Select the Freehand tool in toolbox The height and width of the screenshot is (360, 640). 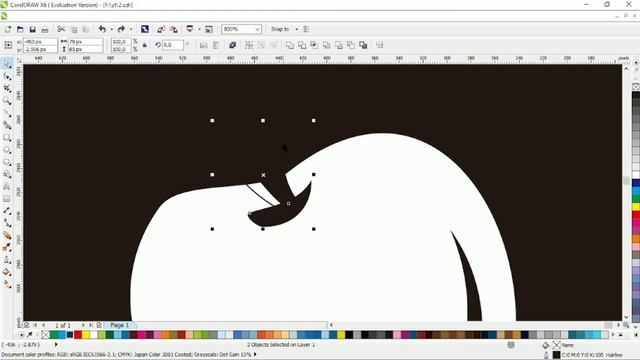tap(7, 113)
